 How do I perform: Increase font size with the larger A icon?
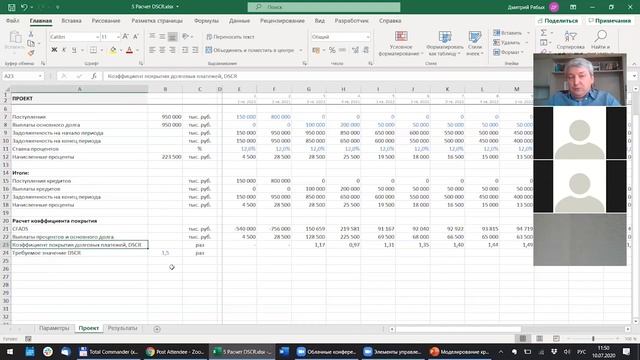[x=126, y=37]
